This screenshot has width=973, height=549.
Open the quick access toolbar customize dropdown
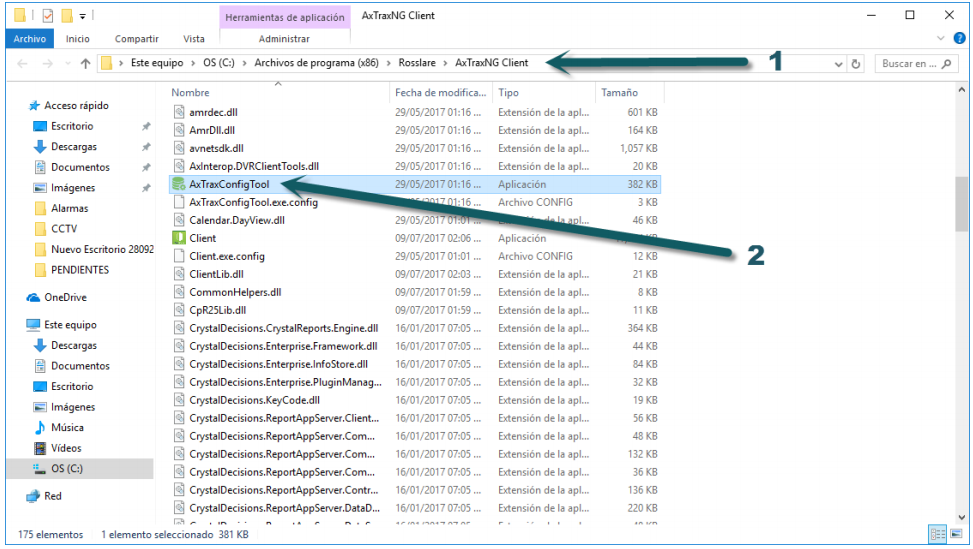point(83,16)
